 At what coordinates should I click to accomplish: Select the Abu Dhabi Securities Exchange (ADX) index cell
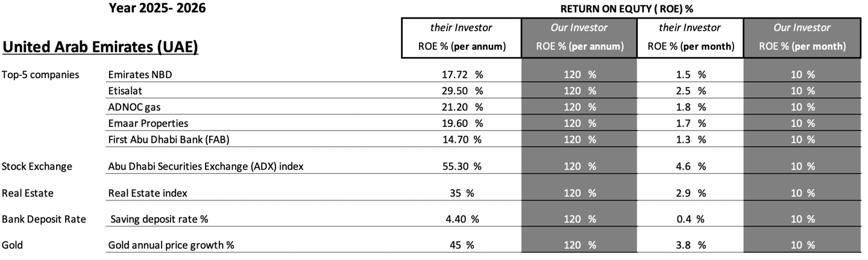(x=206, y=167)
